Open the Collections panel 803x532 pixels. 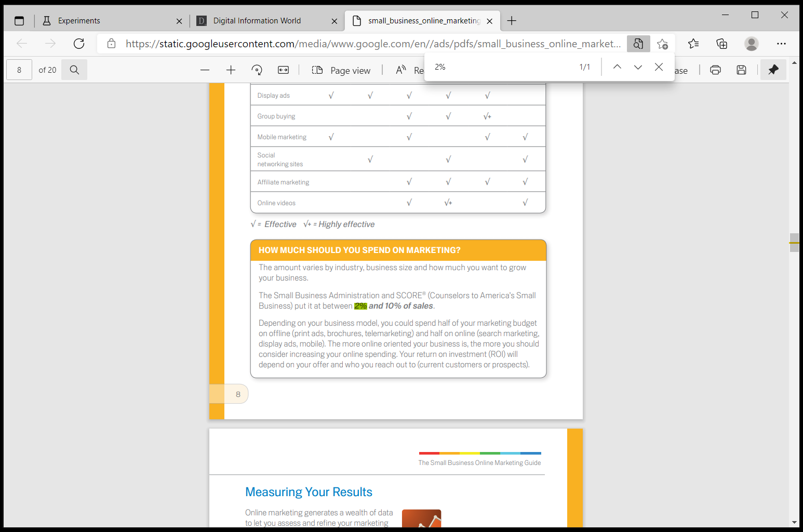tap(721, 44)
